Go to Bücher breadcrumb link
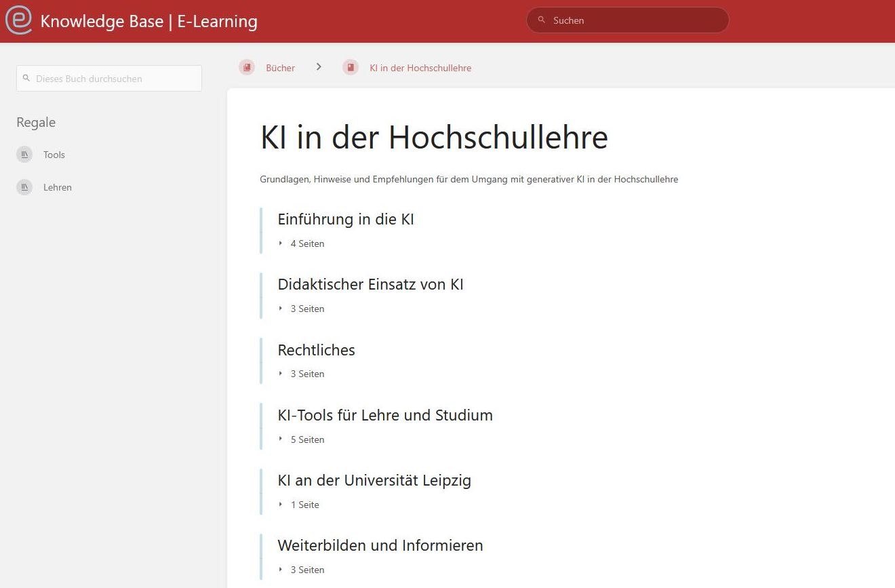This screenshot has width=895, height=588. [x=281, y=68]
